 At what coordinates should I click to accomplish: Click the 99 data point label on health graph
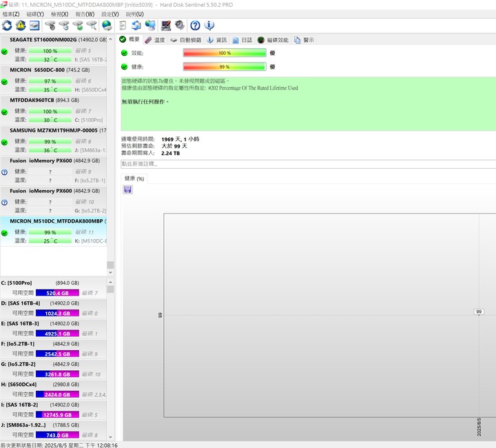[479, 312]
